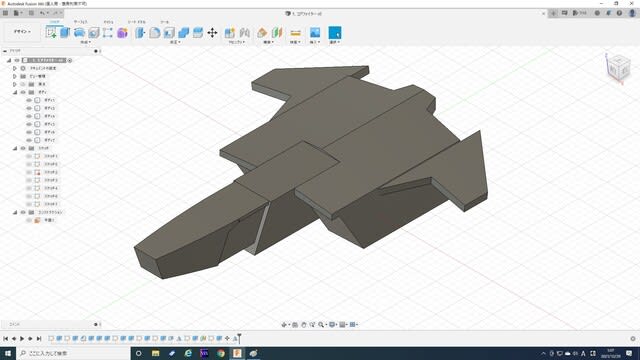
Task: Collapse the Browser (ブラウザ) panel header
Action: click(x=5, y=51)
